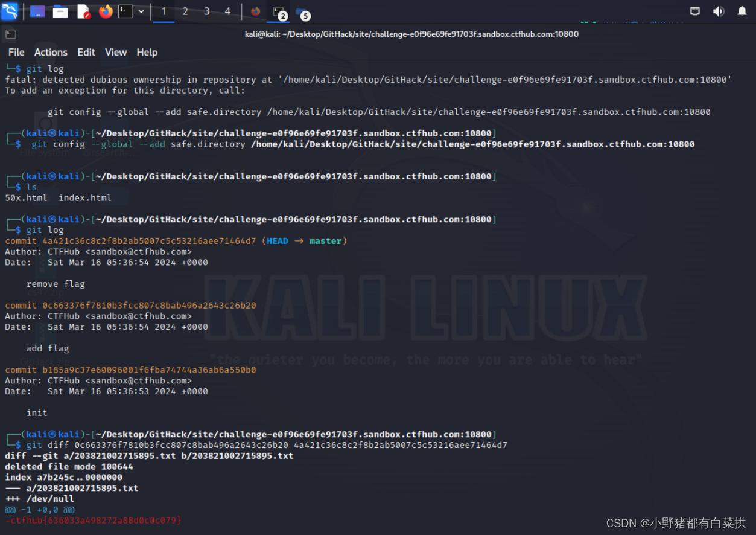
Task: Switch to workspace 4
Action: point(227,11)
